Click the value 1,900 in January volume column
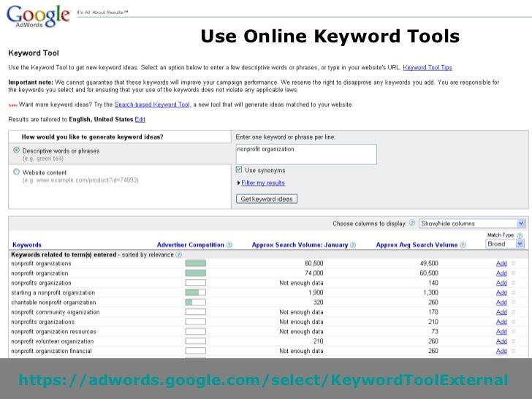 [316, 292]
